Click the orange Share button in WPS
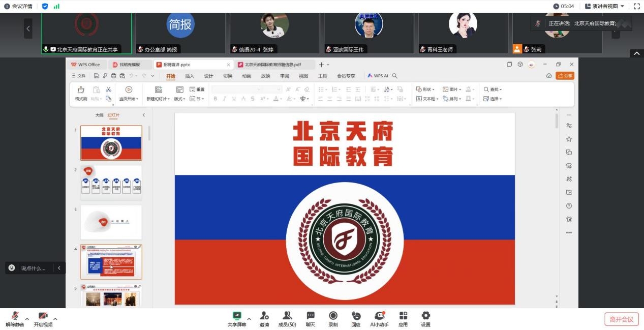The image size is (644, 330). [x=565, y=76]
